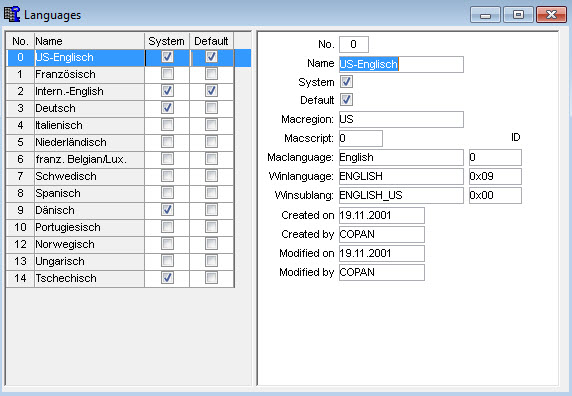Enable Default checkbox for Tschechisch row

tap(212, 278)
